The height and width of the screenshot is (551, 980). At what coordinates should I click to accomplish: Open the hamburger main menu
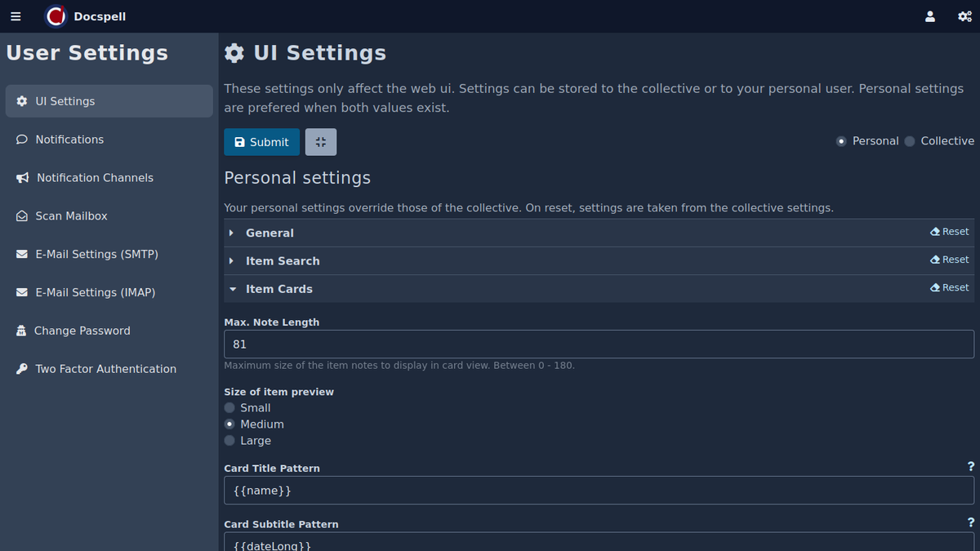coord(16,16)
